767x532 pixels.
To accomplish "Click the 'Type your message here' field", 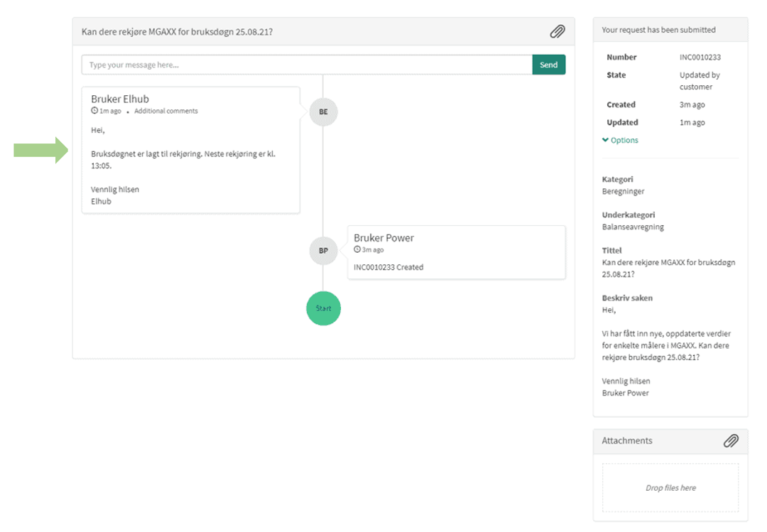I will coord(284,64).
